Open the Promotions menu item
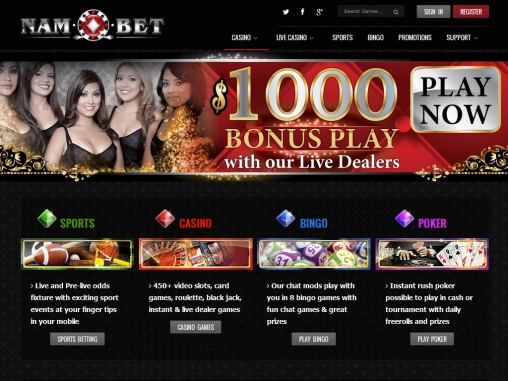 pyautogui.click(x=415, y=38)
